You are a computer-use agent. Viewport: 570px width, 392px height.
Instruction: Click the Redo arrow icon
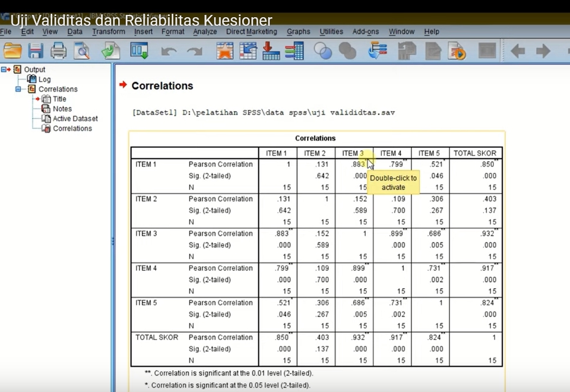coord(194,51)
